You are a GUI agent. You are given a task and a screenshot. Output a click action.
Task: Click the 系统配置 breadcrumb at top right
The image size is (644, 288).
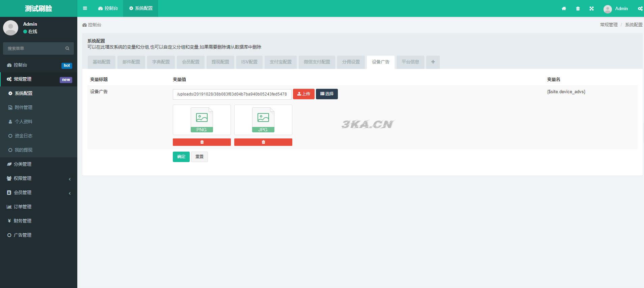[x=634, y=25]
